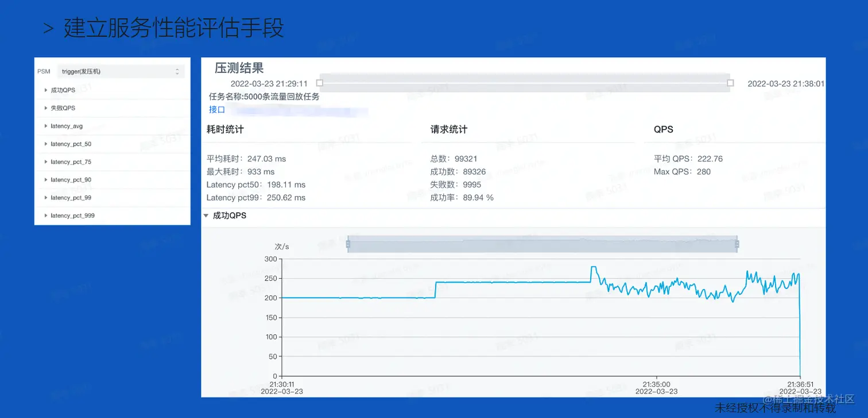Click the 接口 link
The height and width of the screenshot is (418, 868).
[217, 110]
